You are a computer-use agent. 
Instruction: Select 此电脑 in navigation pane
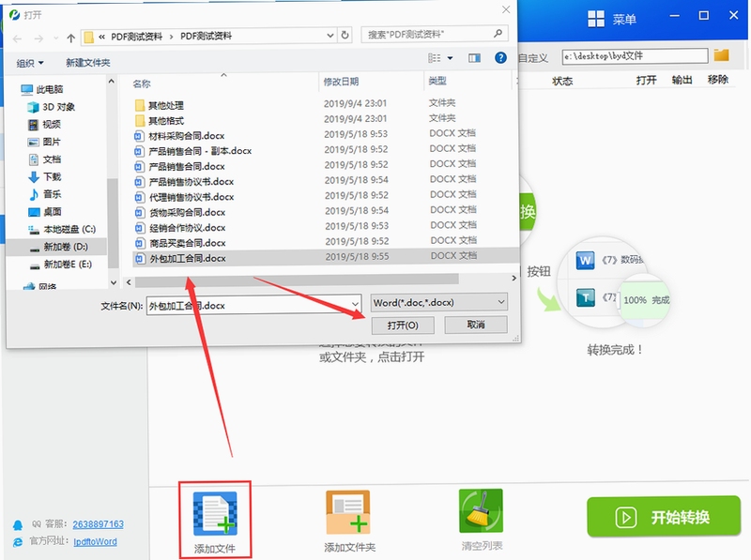point(42,89)
